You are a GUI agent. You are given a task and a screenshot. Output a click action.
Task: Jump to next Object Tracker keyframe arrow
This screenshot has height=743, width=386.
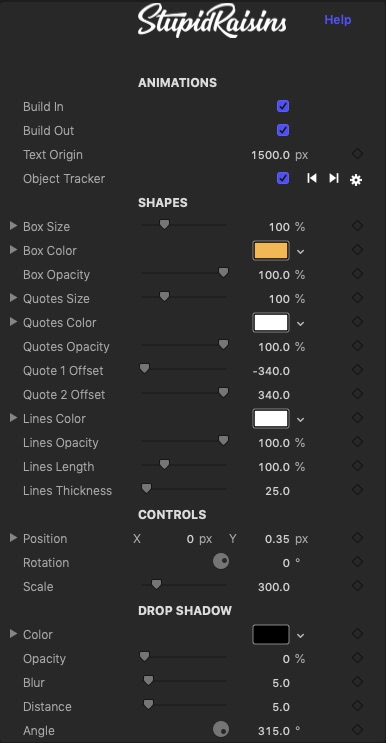point(334,178)
